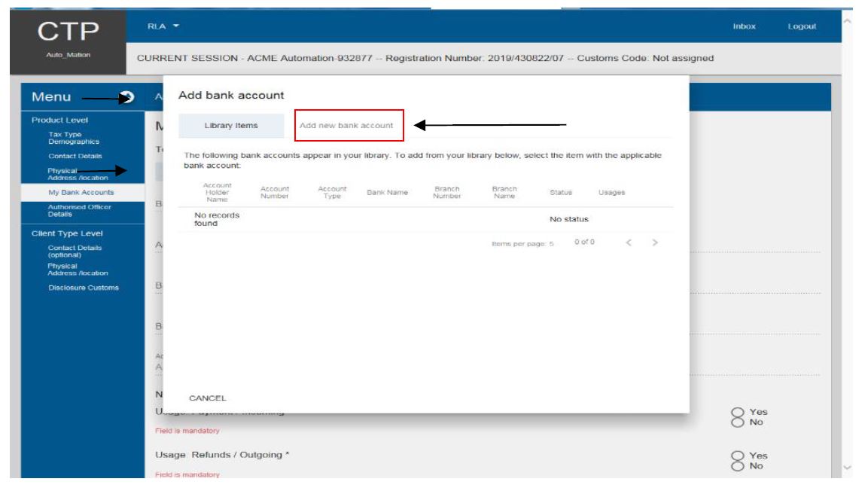Click the Usages column header
Screen dimensions: 868x497
click(612, 192)
